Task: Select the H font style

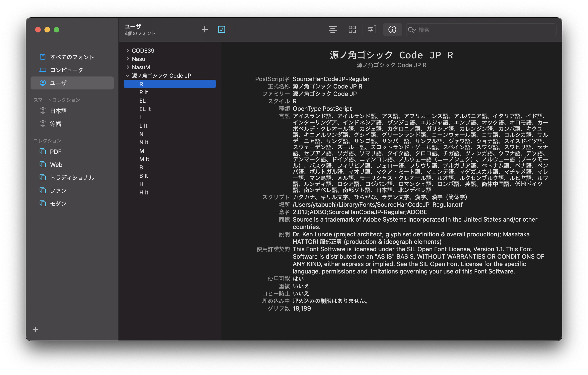Action: coord(170,184)
